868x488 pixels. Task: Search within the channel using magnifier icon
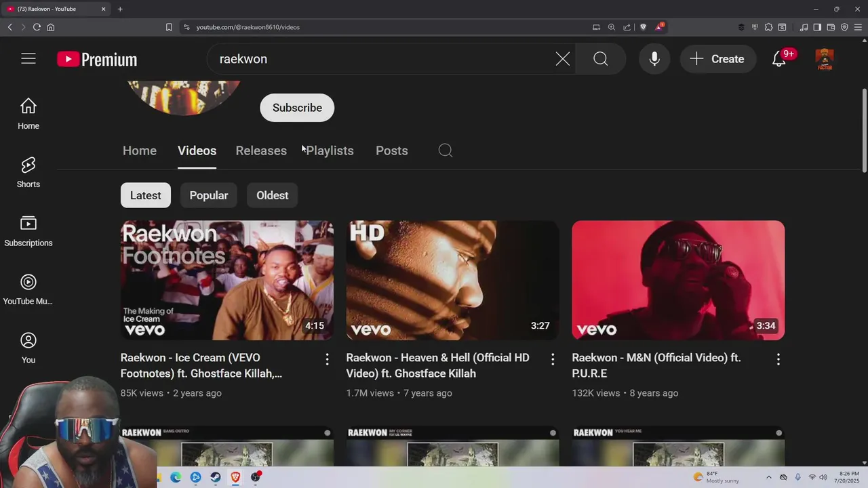click(446, 150)
